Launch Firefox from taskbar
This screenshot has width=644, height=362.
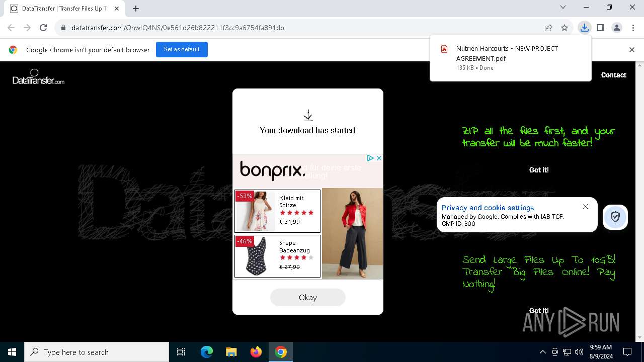(x=256, y=352)
